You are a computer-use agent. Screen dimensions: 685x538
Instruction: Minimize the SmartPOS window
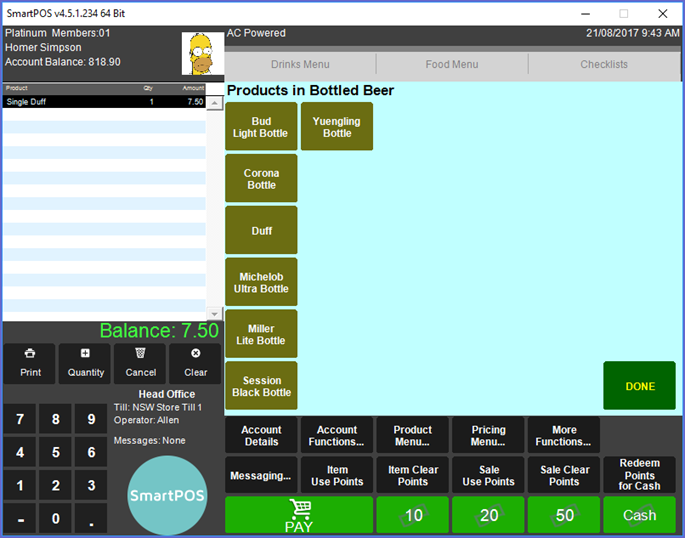point(585,14)
